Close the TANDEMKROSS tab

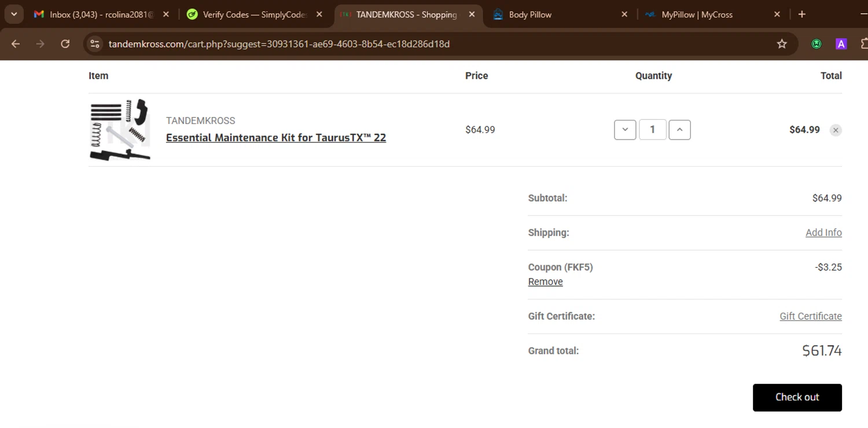click(x=472, y=14)
